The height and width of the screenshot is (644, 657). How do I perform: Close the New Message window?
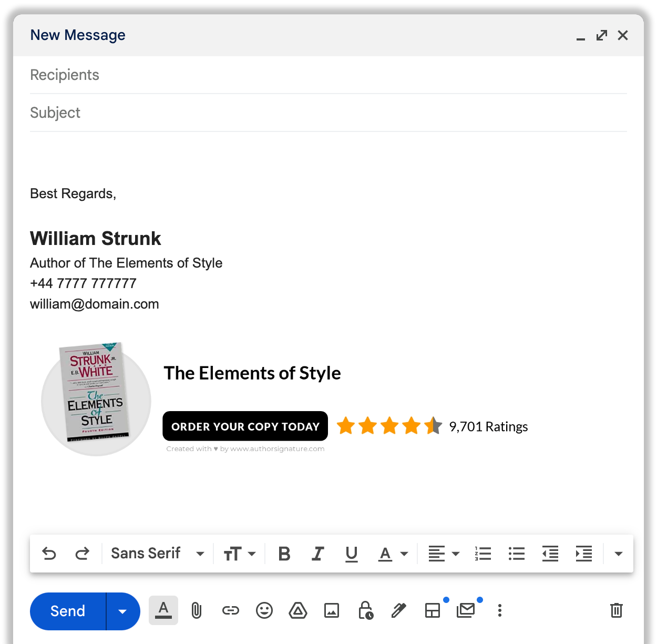[x=623, y=35]
